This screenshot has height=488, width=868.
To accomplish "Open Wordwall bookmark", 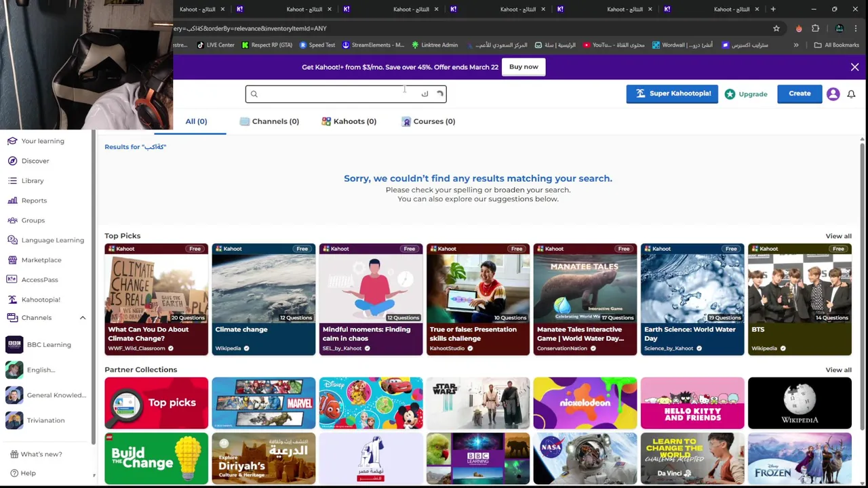I will tap(682, 45).
